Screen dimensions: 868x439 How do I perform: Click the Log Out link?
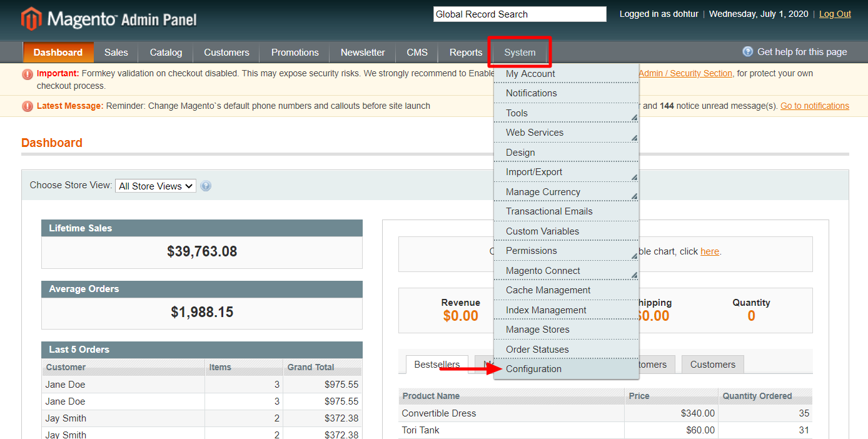point(835,14)
